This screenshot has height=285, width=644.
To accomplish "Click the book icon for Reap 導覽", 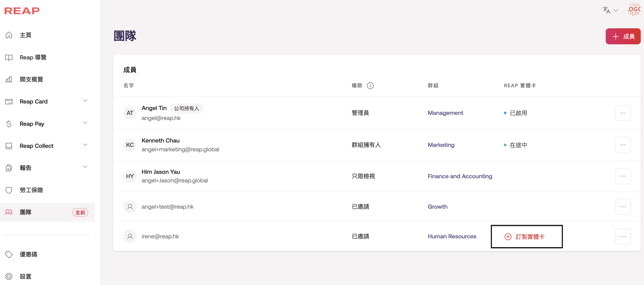I will pos(9,58).
